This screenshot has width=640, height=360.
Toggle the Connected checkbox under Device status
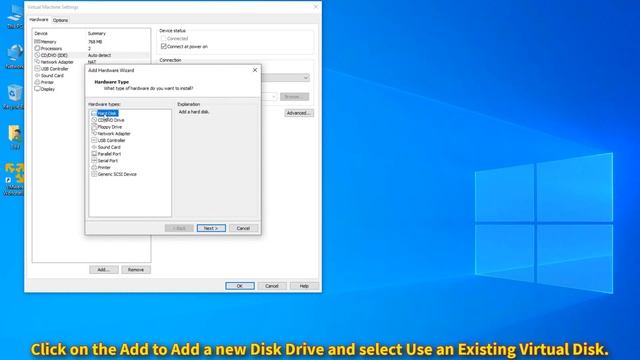click(x=164, y=38)
